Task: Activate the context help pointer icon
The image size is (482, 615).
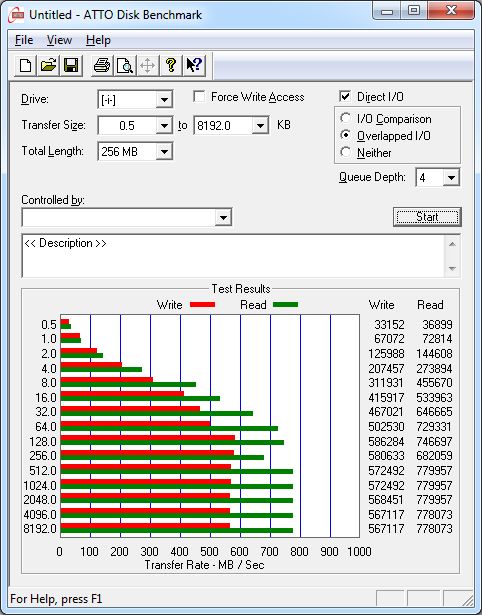Action: tap(194, 65)
